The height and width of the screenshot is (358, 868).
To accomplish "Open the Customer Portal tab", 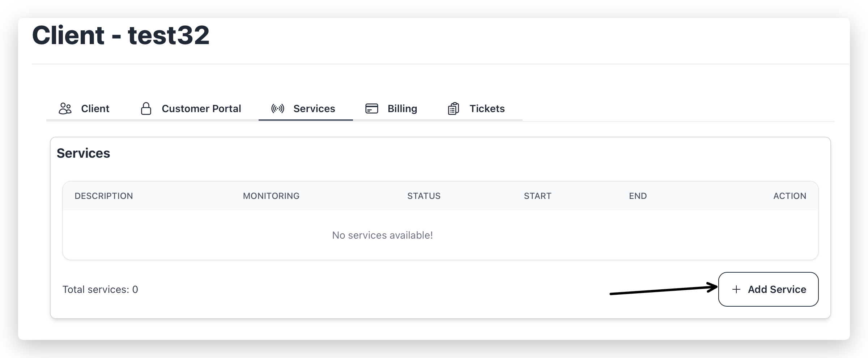I will pos(201,108).
